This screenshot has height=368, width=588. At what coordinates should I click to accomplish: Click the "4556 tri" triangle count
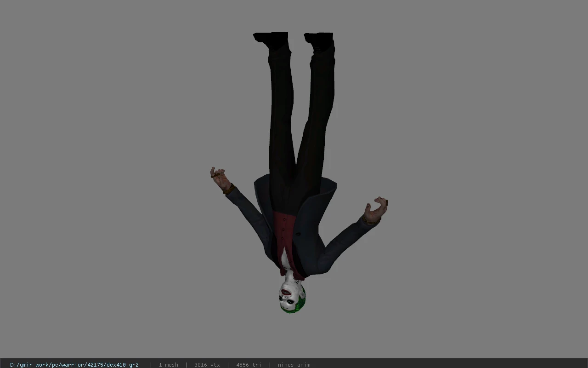[249, 365]
